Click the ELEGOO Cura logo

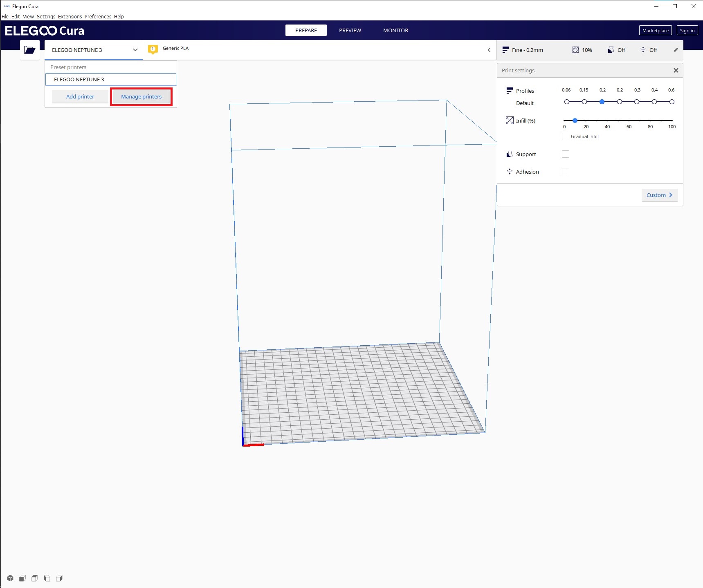45,31
